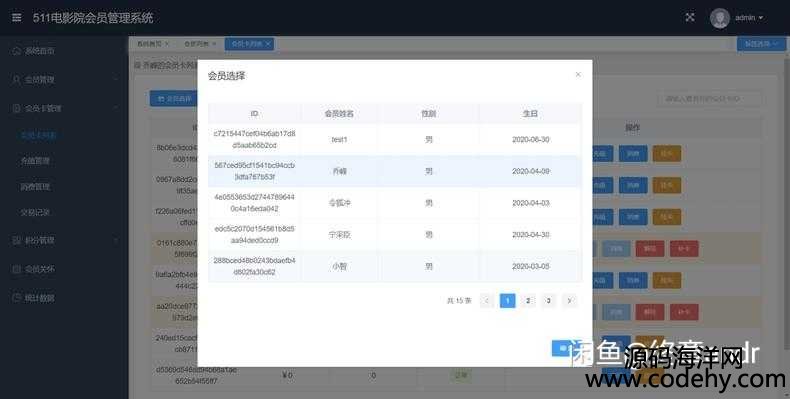Select the member row named test1

[x=395, y=140]
